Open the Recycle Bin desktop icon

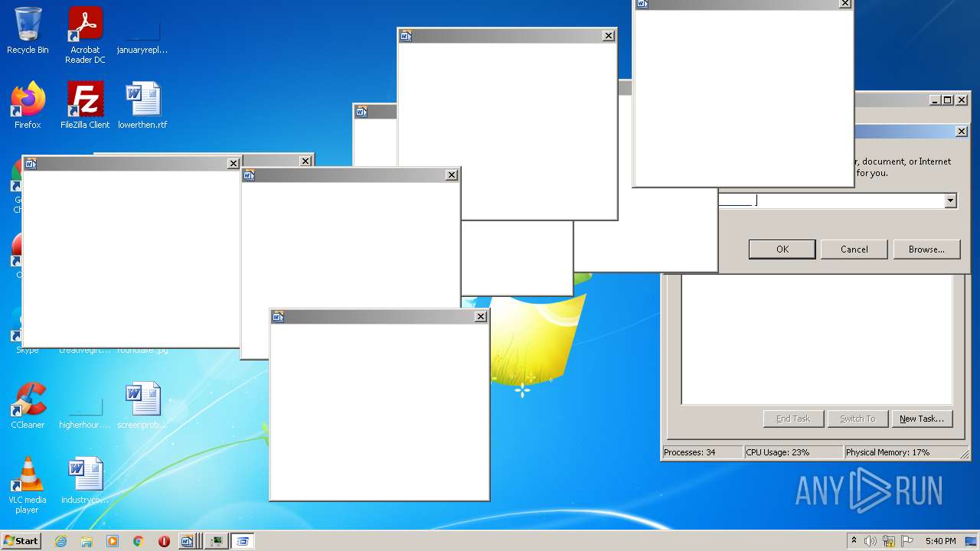(x=28, y=31)
